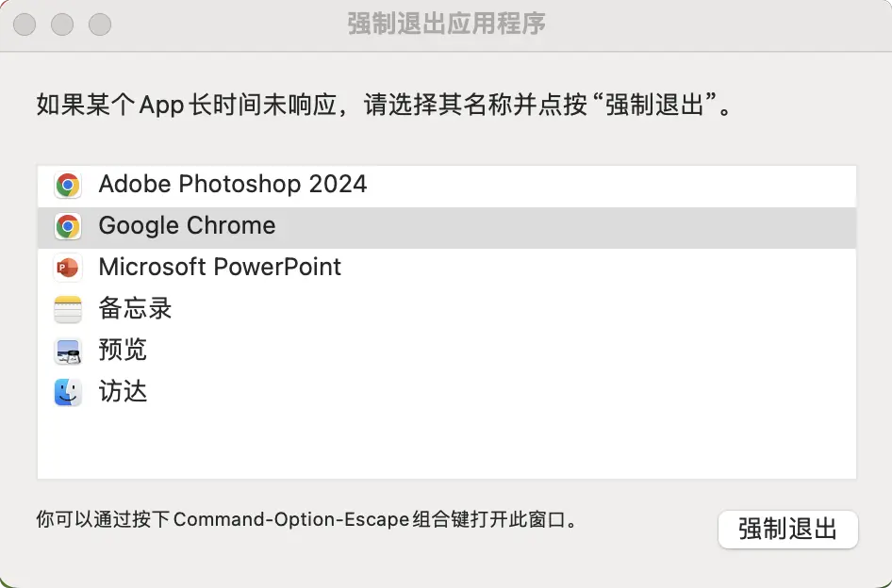This screenshot has height=588, width=892.
Task: Click the 预览 preview app icon
Action: coord(67,351)
